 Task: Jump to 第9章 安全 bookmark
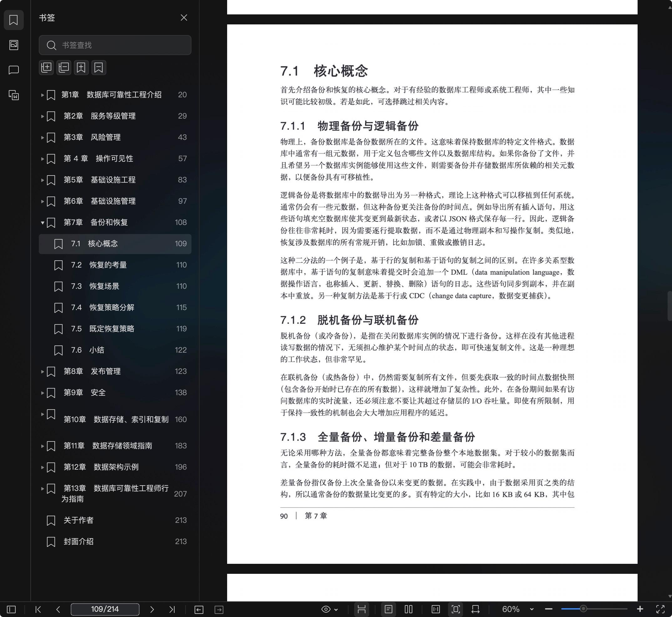tap(115, 393)
